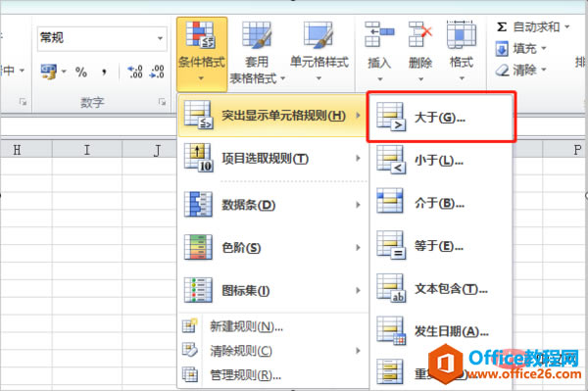Image resolution: width=588 pixels, height=391 pixels.
Task: Click the 清除 eraser icon
Action: tap(502, 71)
